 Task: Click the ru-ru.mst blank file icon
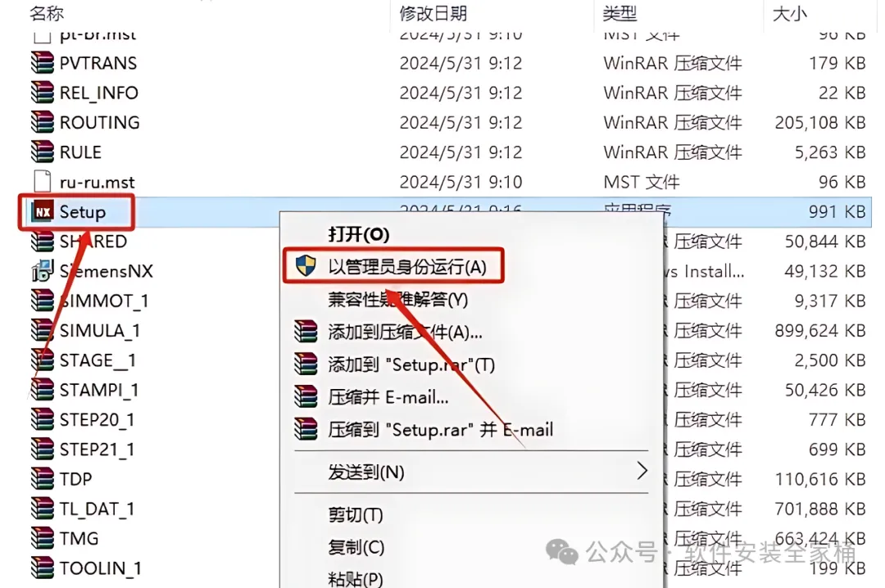pos(43,182)
